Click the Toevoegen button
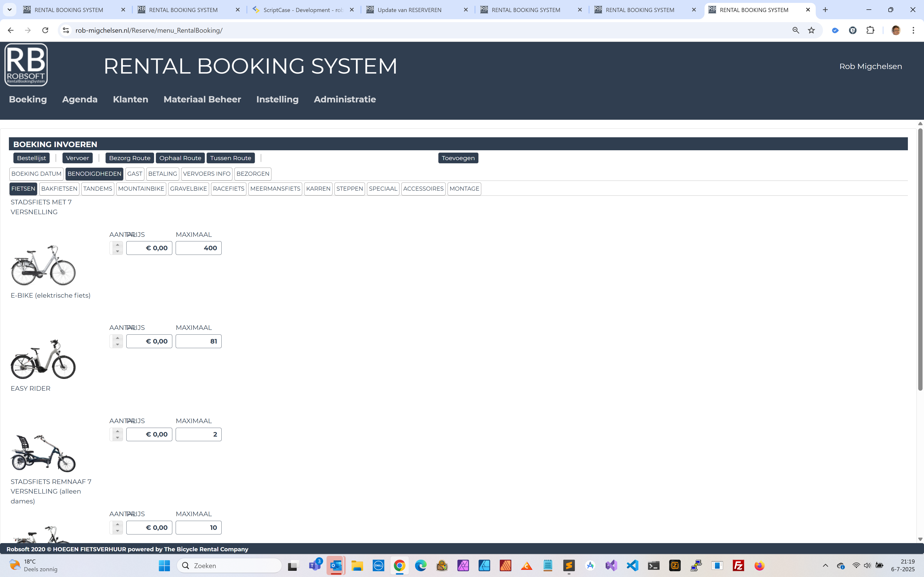924x577 pixels. (458, 158)
